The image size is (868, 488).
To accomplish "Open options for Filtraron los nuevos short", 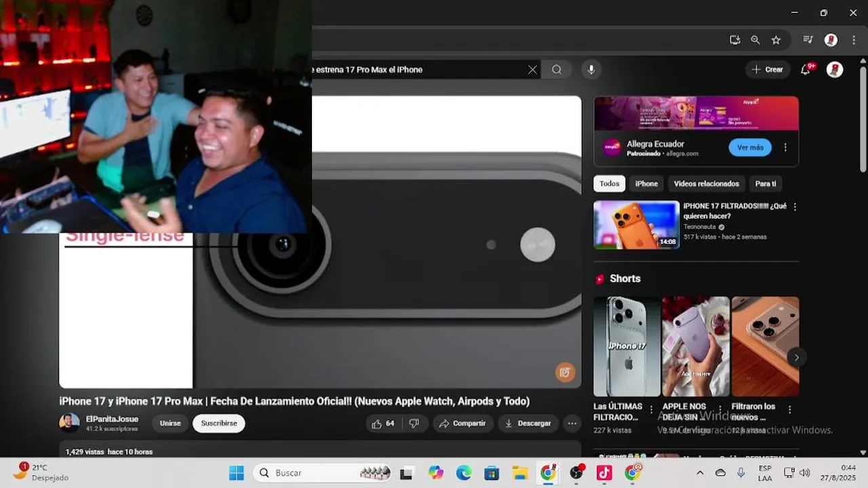I will click(789, 409).
